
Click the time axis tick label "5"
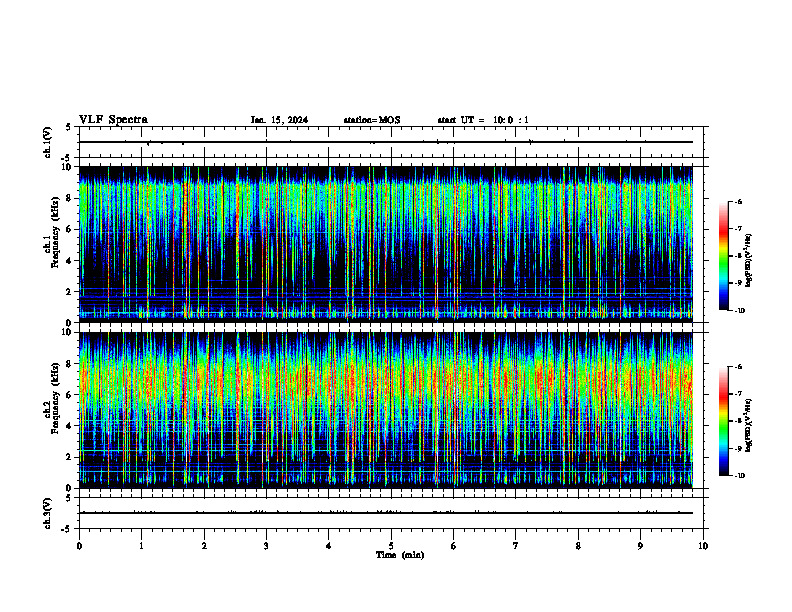coord(391,546)
